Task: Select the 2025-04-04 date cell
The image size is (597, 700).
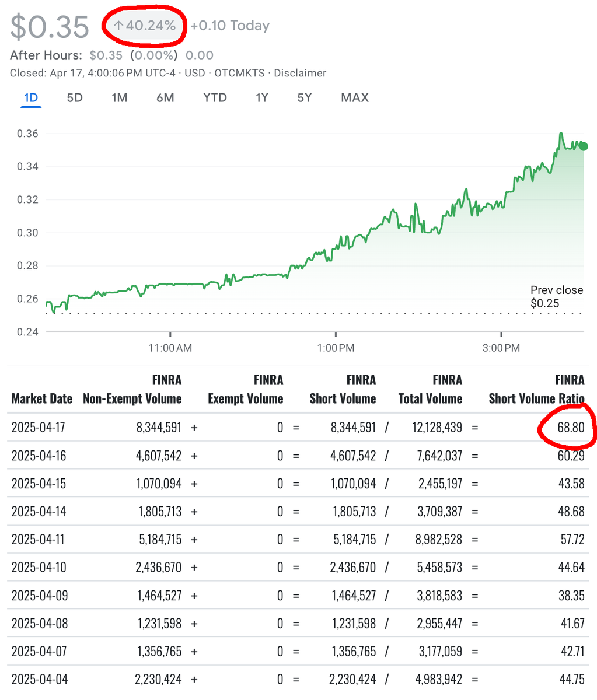Action: (39, 680)
